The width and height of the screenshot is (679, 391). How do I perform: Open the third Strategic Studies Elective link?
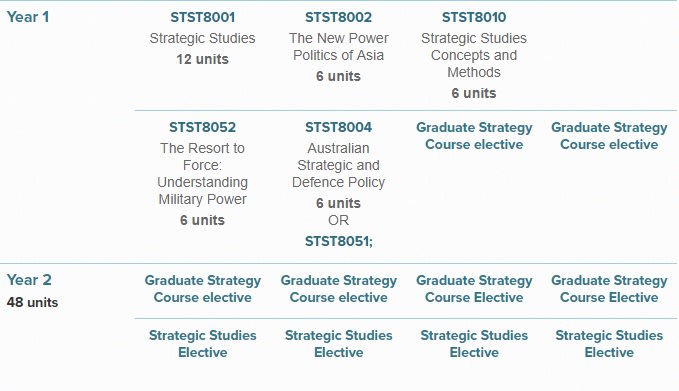(x=474, y=344)
